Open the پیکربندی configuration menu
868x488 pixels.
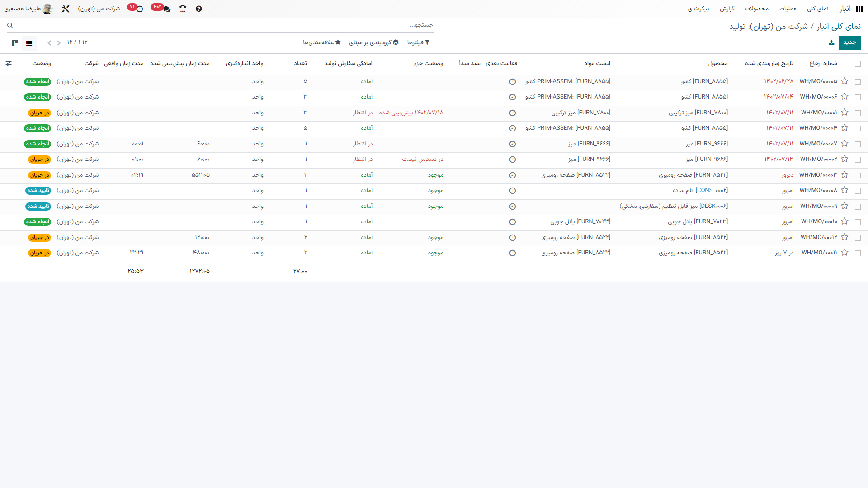point(698,9)
